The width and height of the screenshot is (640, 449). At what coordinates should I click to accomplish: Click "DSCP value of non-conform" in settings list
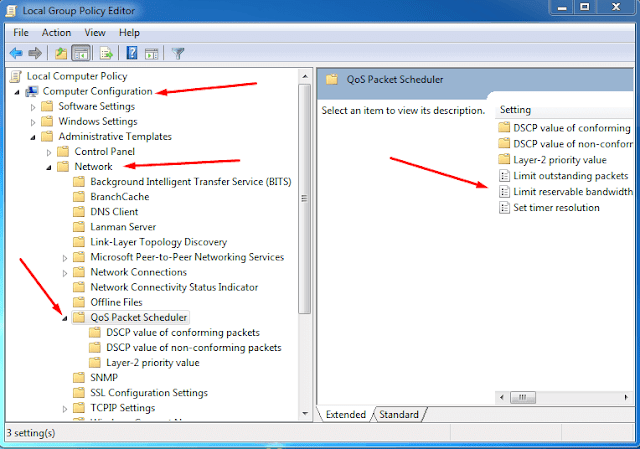573,144
